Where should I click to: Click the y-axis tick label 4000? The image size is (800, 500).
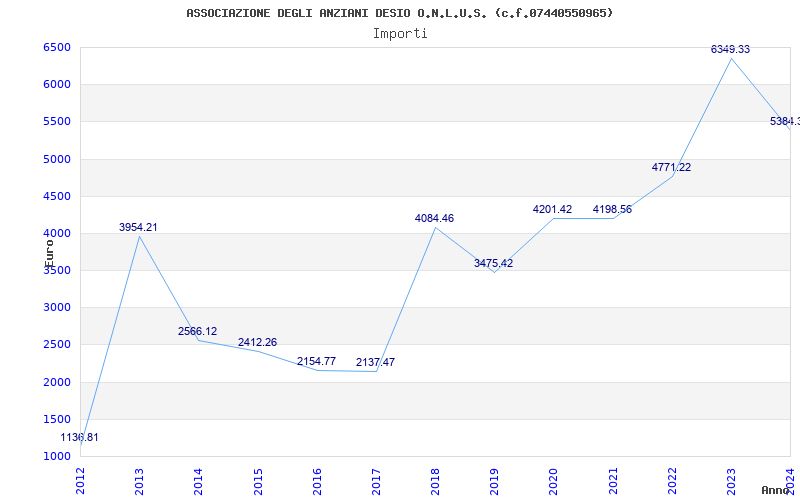click(57, 234)
